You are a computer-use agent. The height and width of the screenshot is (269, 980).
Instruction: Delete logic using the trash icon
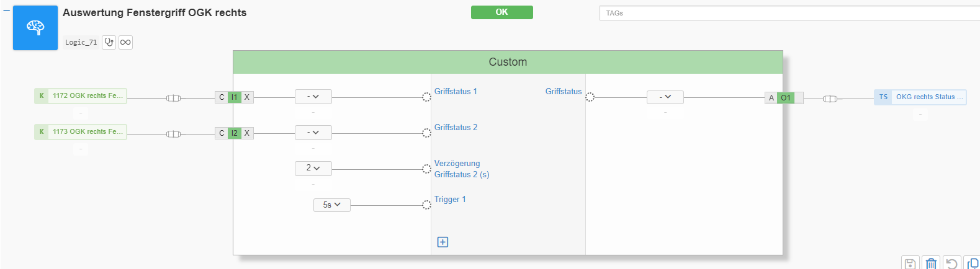pos(931,263)
